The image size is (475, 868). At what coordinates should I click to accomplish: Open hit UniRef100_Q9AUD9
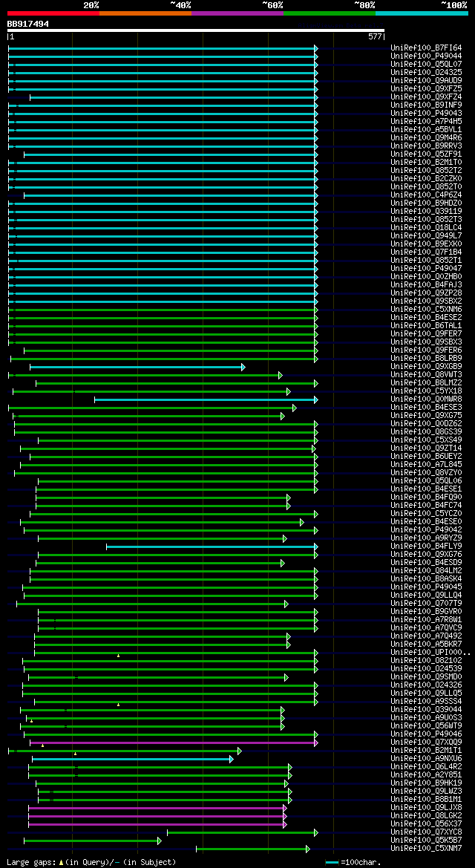pos(426,81)
